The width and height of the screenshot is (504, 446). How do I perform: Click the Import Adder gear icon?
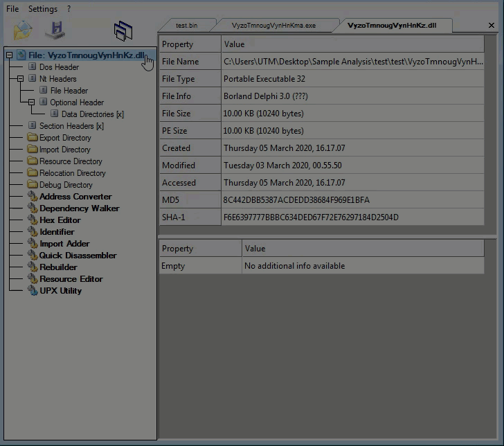[33, 243]
